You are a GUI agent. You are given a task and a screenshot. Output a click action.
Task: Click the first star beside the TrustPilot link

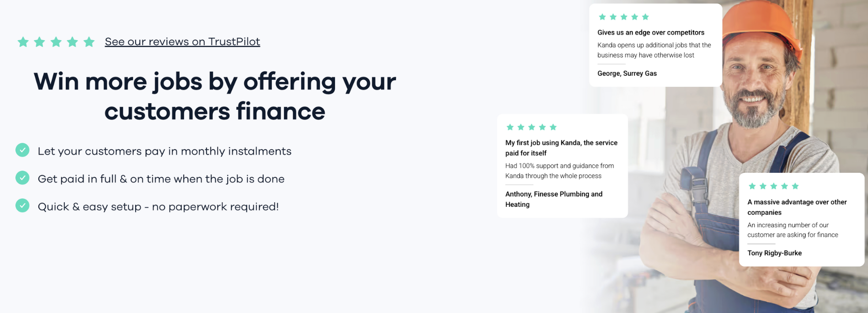pyautogui.click(x=23, y=42)
